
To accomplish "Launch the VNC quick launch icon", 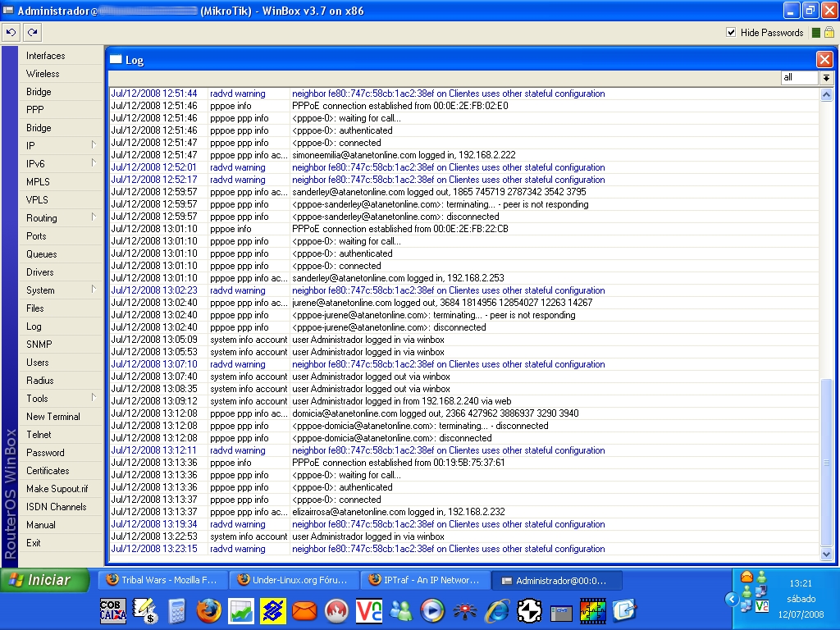I will pyautogui.click(x=369, y=610).
